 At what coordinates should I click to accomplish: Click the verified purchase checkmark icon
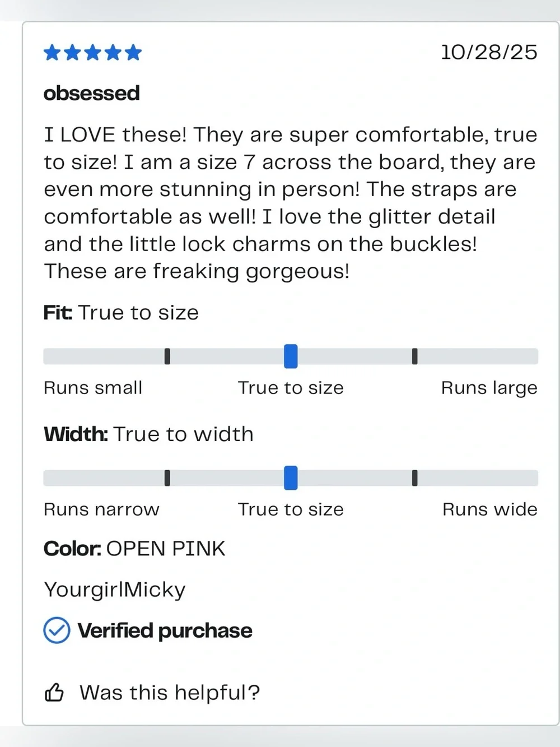coord(57,630)
